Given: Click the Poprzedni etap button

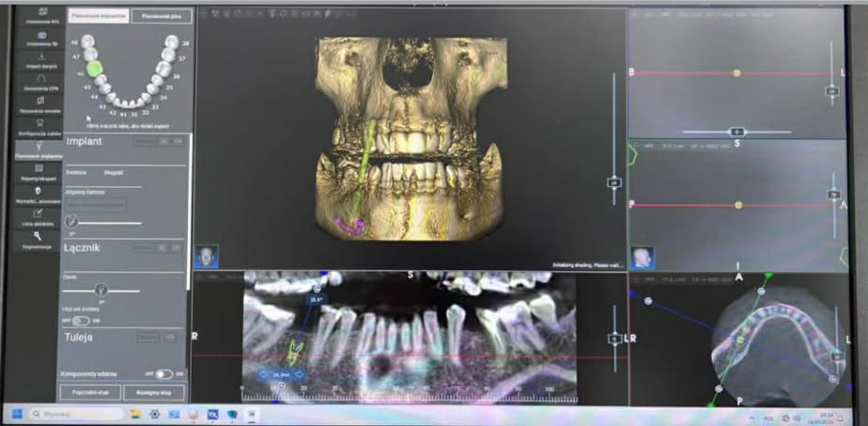Looking at the screenshot, I should click(90, 392).
